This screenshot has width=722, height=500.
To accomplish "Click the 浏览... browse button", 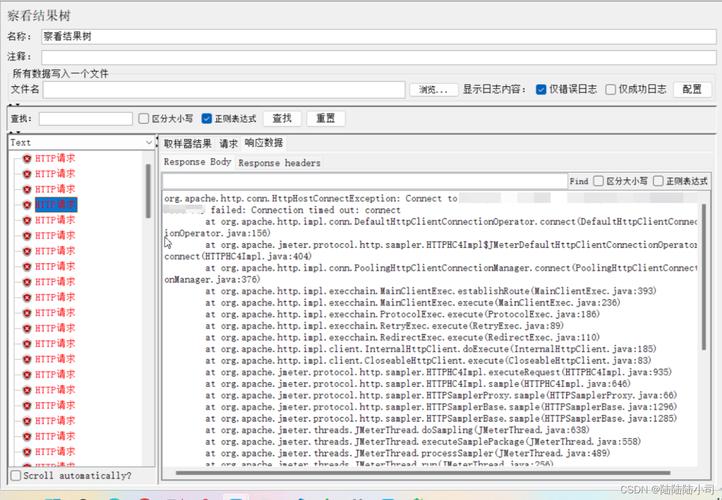I will pos(433,90).
